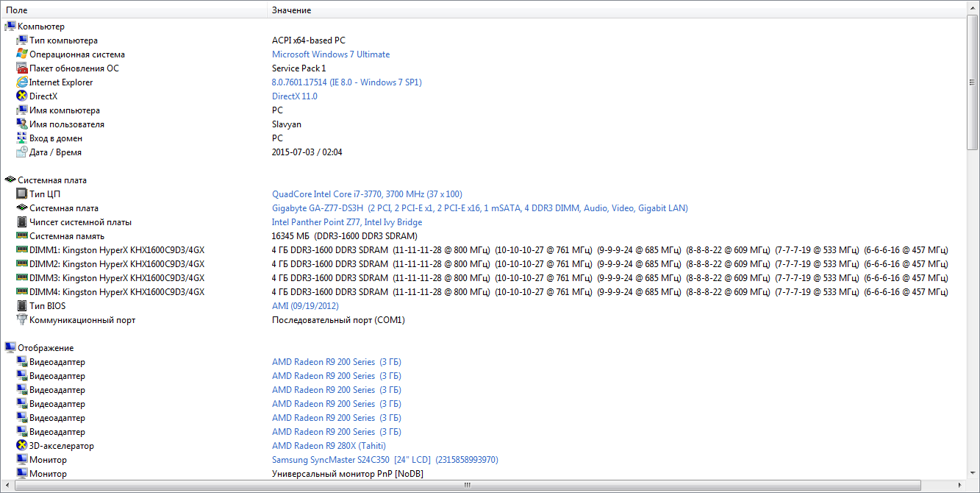
Task: Click the monitor icon in the Samsung SyncMaster row
Action: 22,460
